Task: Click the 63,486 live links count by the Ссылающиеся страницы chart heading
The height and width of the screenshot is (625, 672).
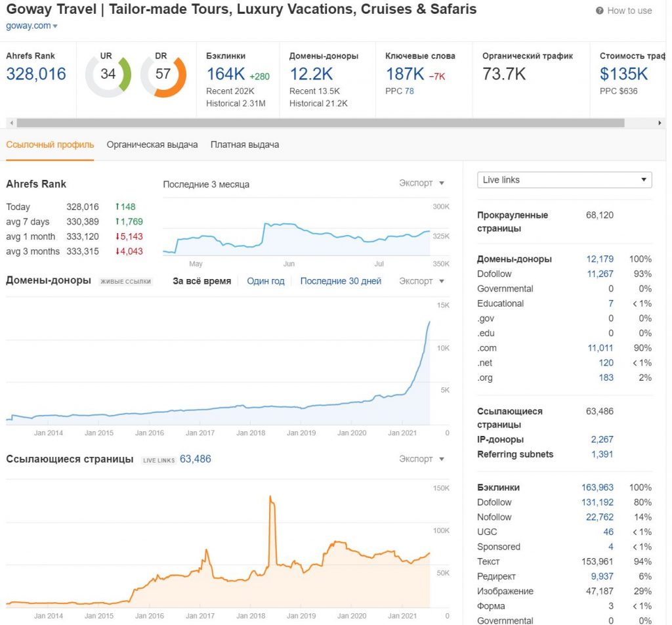Action: tap(196, 459)
